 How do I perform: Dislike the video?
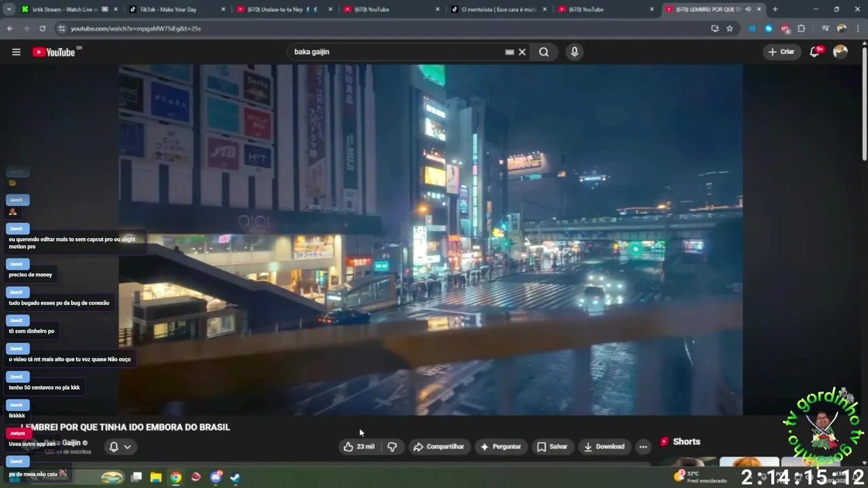392,447
